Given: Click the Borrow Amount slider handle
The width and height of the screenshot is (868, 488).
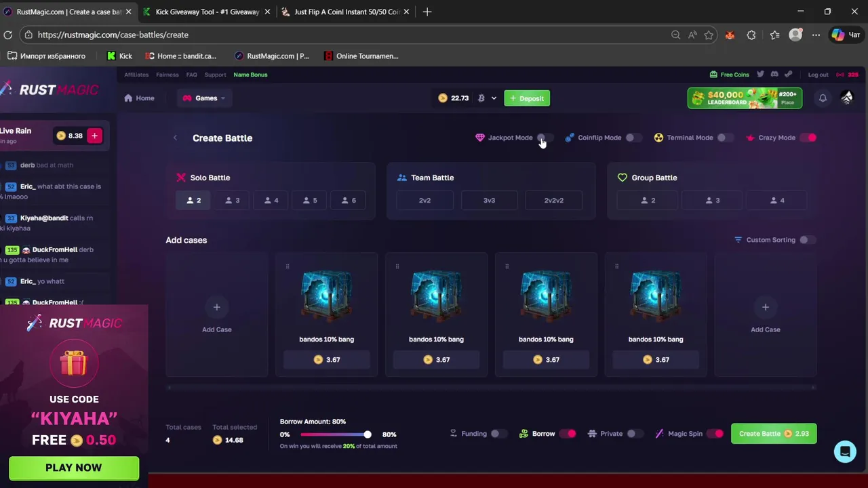Looking at the screenshot, I should click(367, 434).
